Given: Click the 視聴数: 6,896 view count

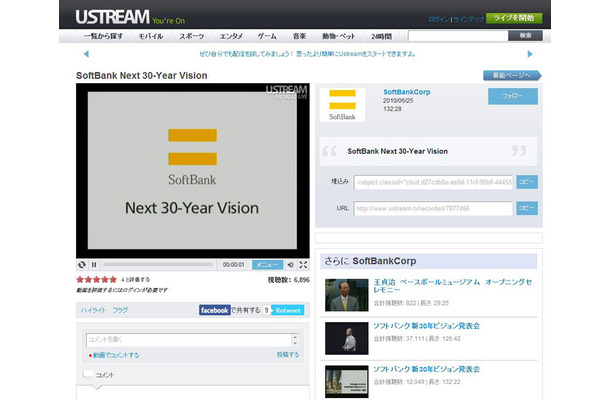Looking at the screenshot, I should point(288,279).
